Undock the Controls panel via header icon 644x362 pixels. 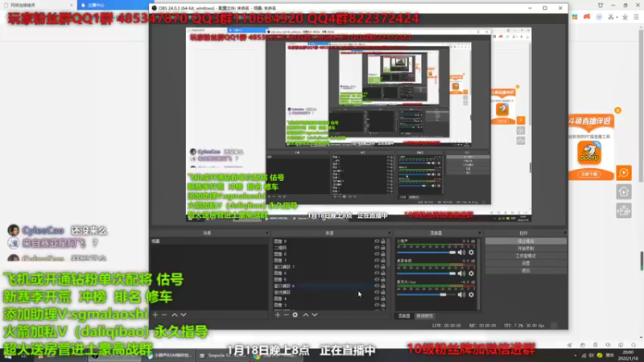pos(565,232)
